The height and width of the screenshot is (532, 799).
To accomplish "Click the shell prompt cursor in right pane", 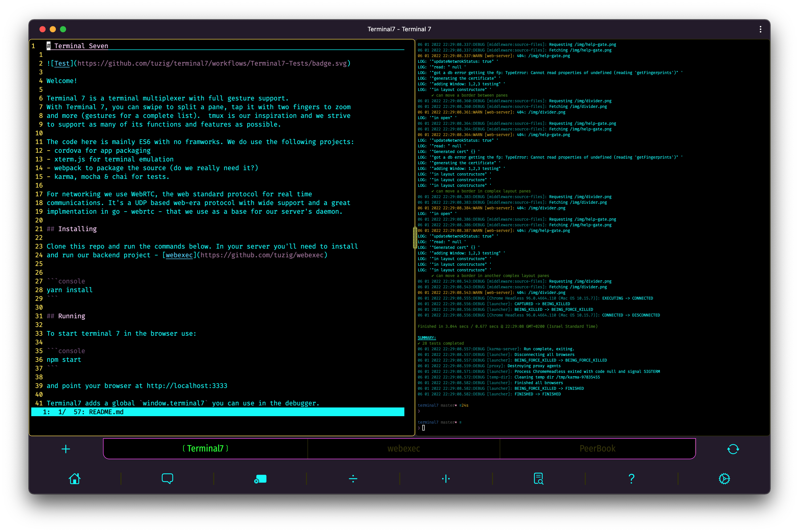I will (x=423, y=428).
